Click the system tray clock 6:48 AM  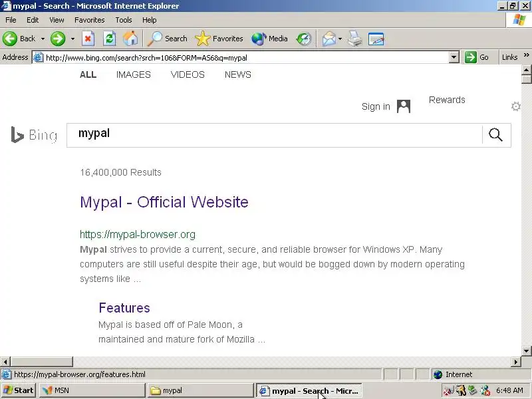509,390
